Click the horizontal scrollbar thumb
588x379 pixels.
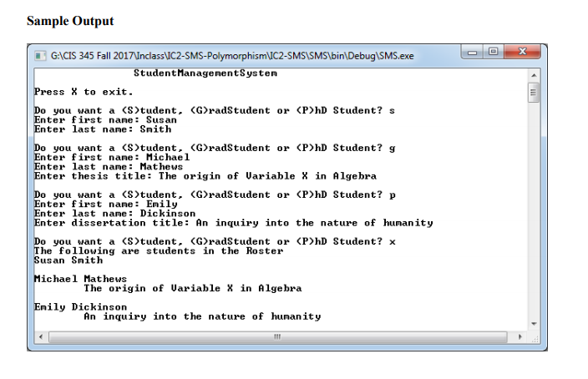click(x=277, y=336)
